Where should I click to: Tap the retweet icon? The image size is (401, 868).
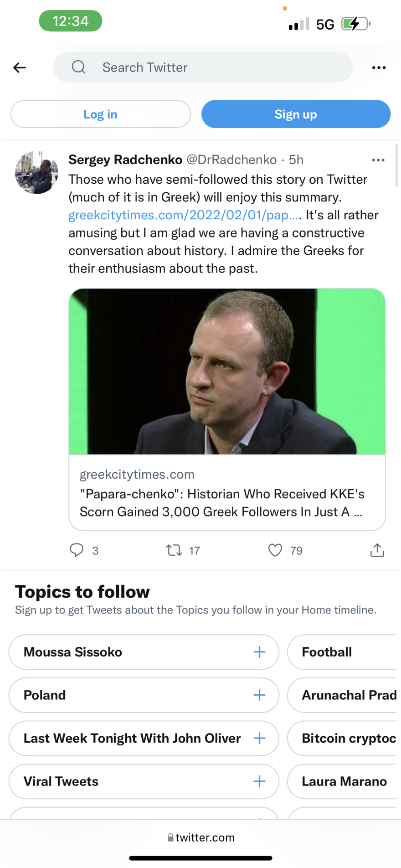(x=174, y=550)
